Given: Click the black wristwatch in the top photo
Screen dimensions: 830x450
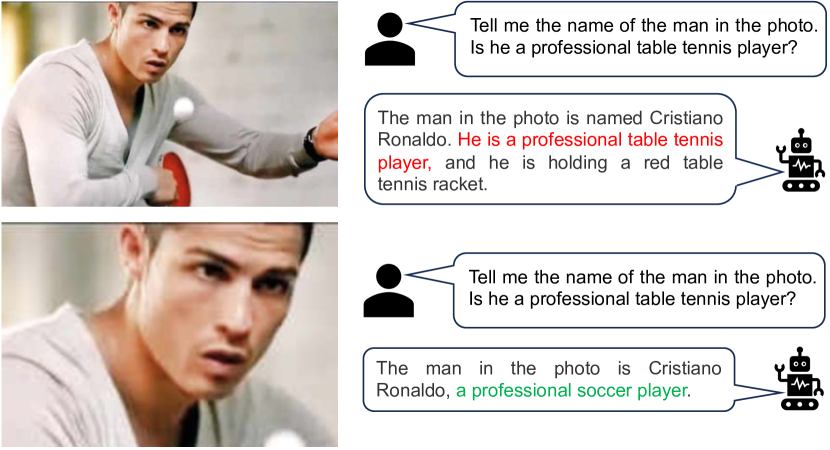Looking at the screenshot, I should pos(312,144).
